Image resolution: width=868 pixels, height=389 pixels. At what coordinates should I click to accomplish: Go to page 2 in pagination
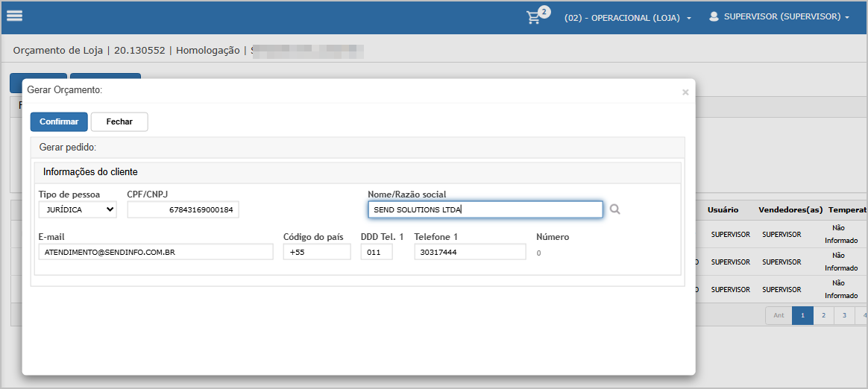point(823,315)
